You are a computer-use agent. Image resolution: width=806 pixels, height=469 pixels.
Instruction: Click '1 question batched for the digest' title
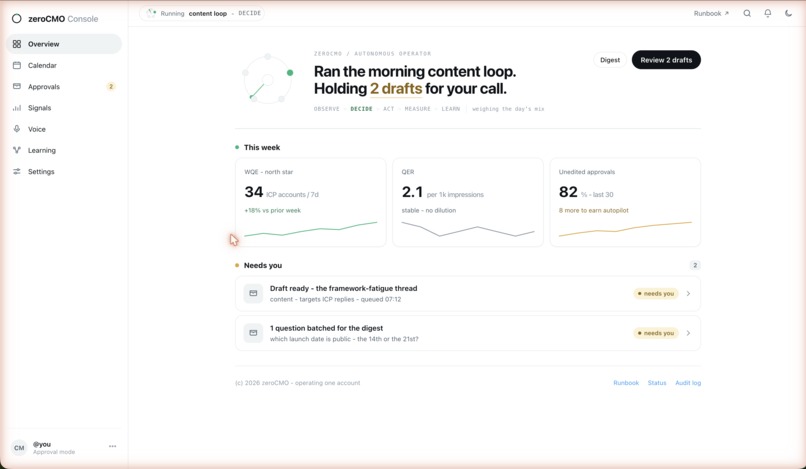click(x=326, y=328)
